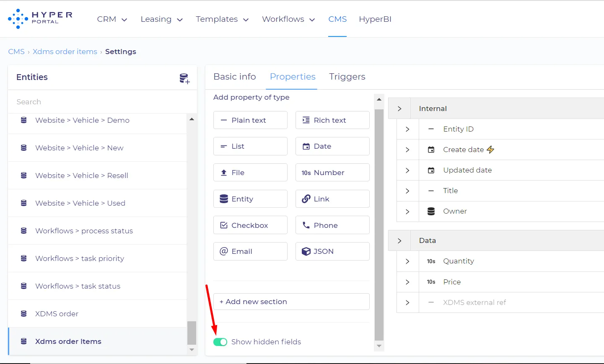This screenshot has height=364, width=604.
Task: Expand the Quantity property row
Action: (407, 261)
